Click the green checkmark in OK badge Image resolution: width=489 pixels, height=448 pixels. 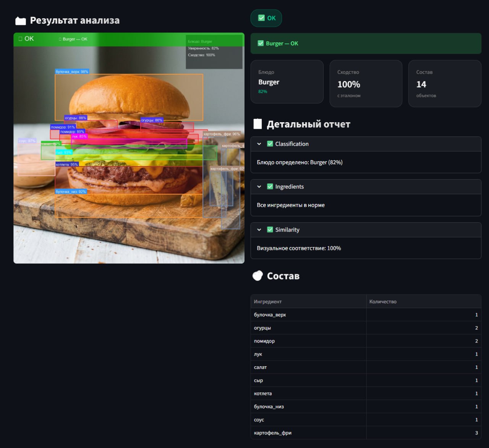click(262, 18)
